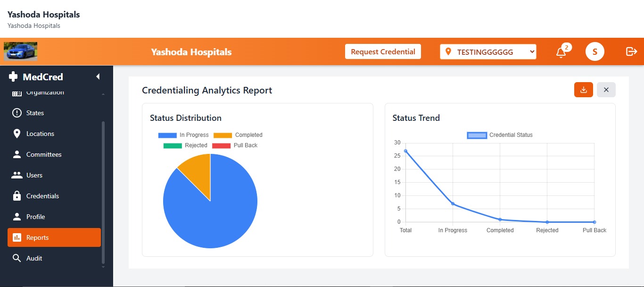Screen dimensions: 644x287
Task: Click the Committees person icon
Action: point(17,154)
